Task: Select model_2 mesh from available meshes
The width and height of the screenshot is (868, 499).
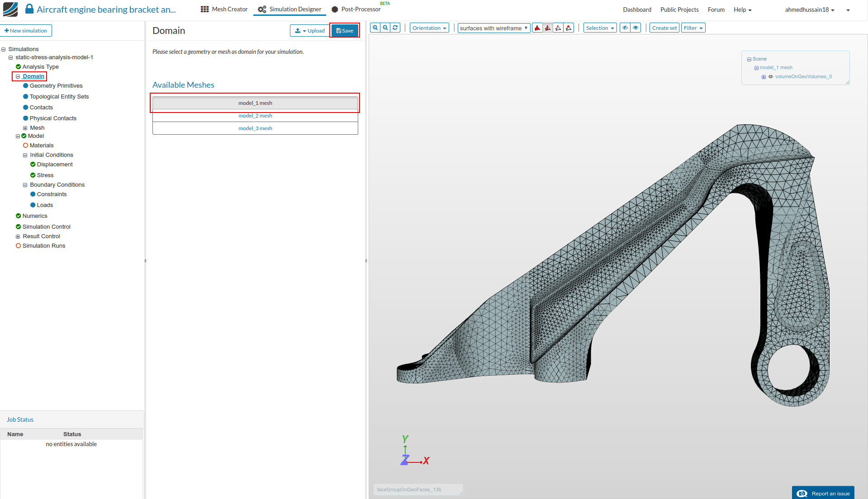Action: point(255,116)
